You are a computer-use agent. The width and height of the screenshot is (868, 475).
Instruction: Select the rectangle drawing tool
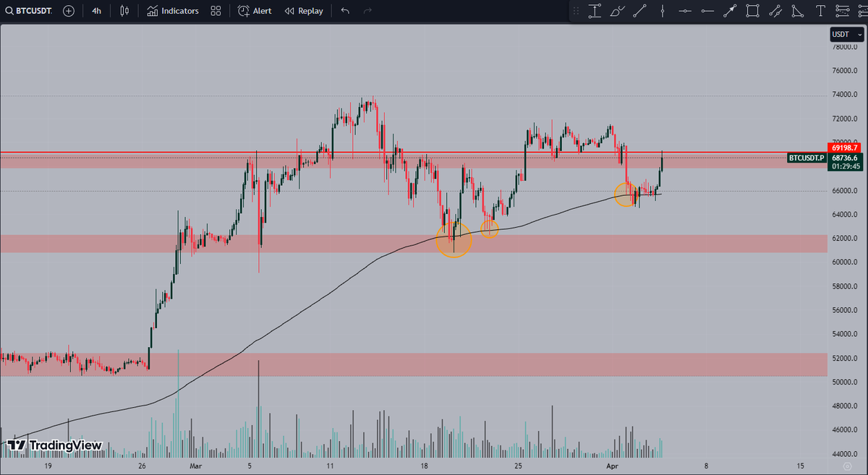[752, 11]
